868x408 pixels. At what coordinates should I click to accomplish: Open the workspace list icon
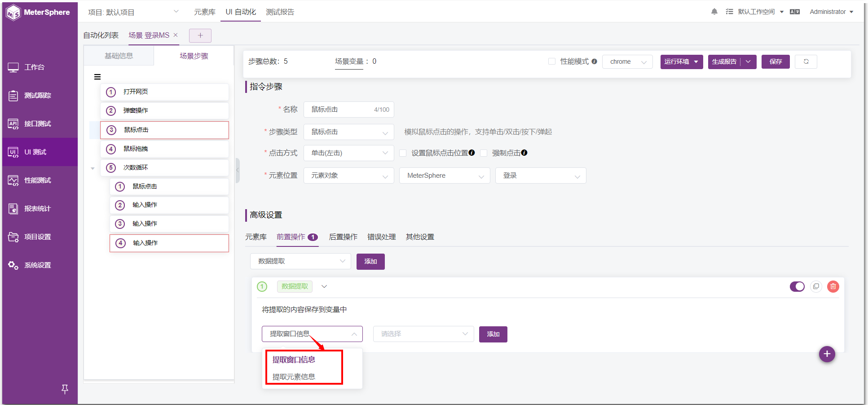click(730, 12)
